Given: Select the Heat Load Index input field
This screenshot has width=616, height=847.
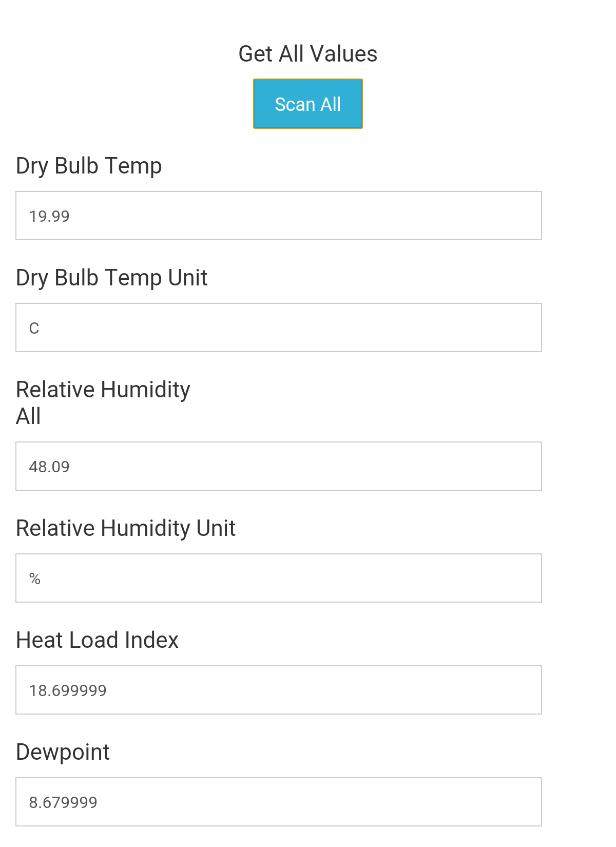Looking at the screenshot, I should click(x=279, y=690).
